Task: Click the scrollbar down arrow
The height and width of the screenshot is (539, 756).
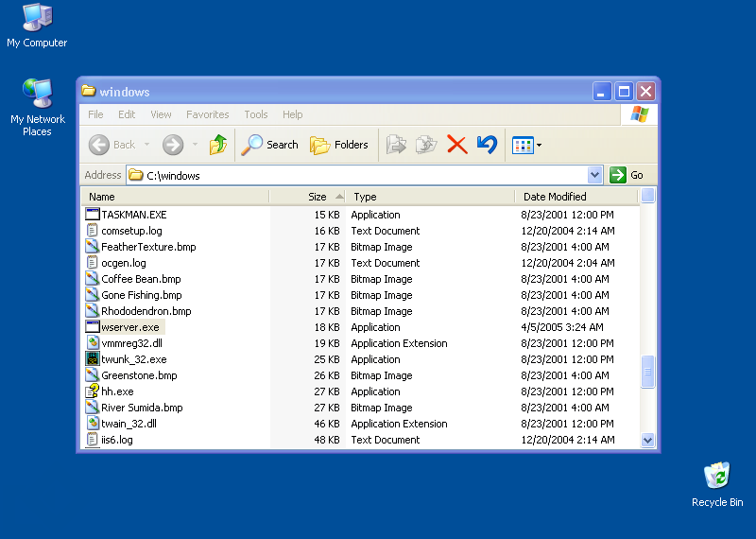Action: click(x=647, y=440)
